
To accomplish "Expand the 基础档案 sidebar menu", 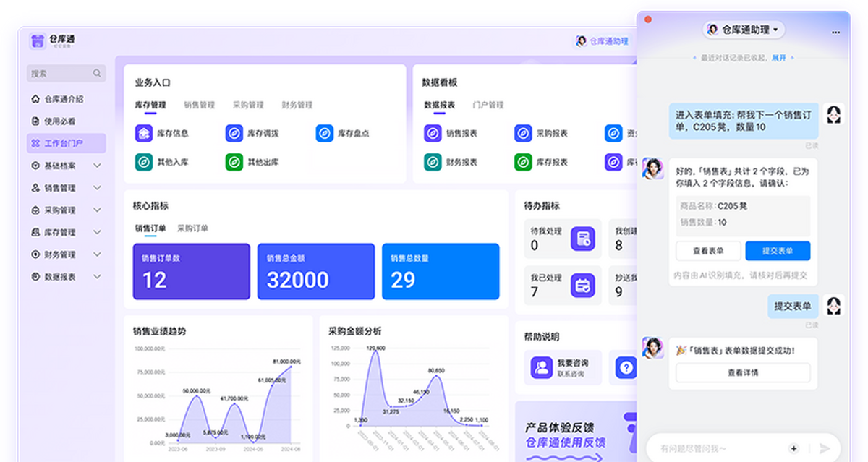I will [98, 166].
